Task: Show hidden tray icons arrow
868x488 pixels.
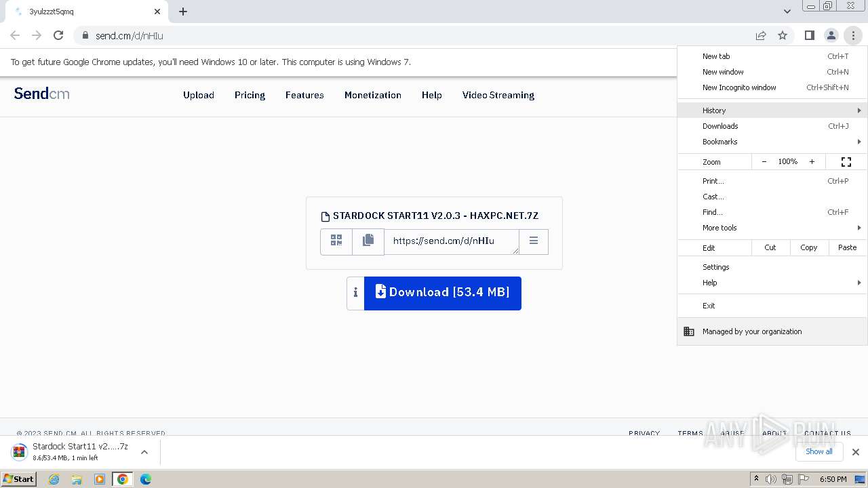Action: [x=756, y=479]
